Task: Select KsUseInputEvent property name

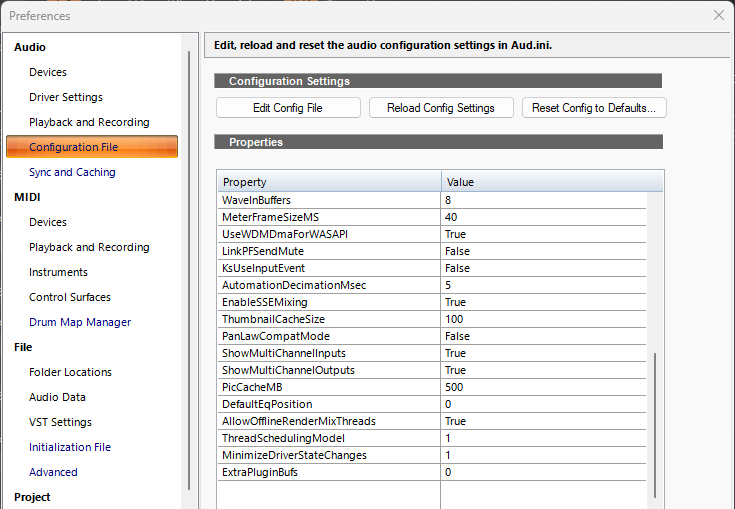Action: [263, 268]
